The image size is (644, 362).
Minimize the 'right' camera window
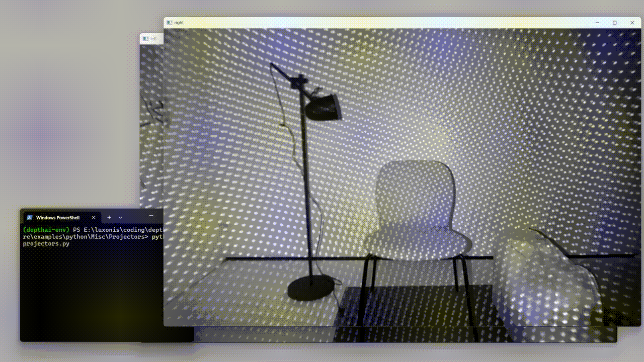[x=597, y=23]
